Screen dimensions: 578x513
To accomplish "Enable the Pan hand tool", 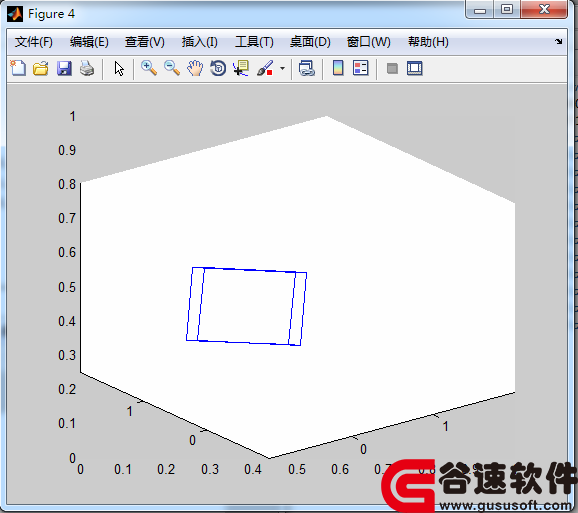I will [x=195, y=68].
